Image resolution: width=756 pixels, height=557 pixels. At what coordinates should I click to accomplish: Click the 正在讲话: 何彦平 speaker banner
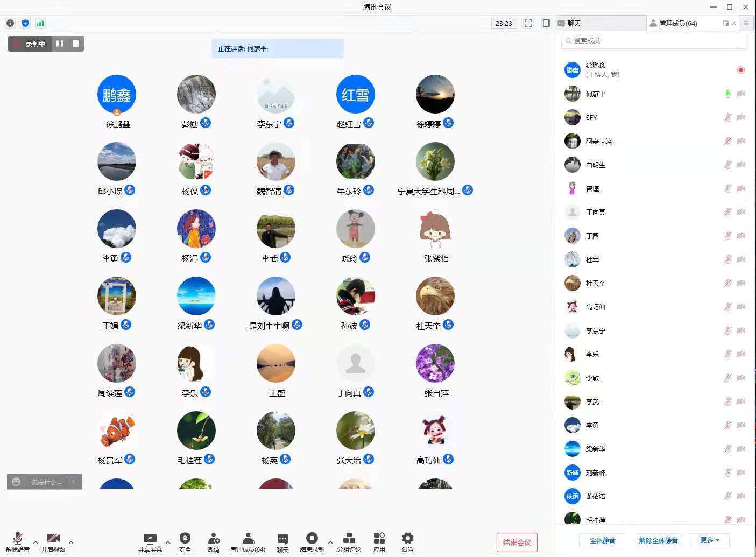pos(278,48)
